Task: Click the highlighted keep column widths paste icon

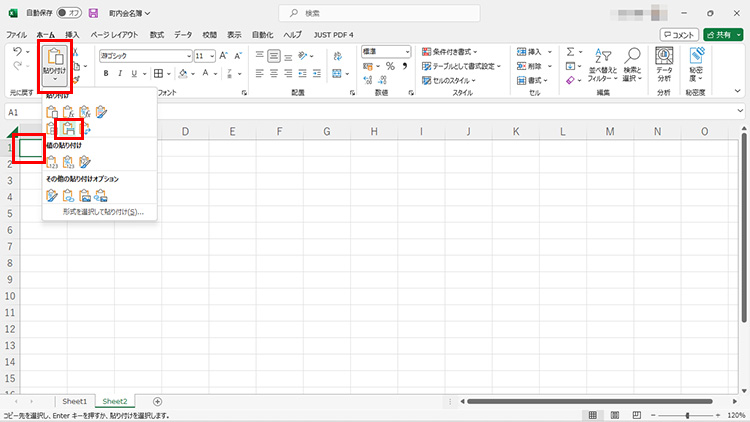Action: tap(69, 128)
